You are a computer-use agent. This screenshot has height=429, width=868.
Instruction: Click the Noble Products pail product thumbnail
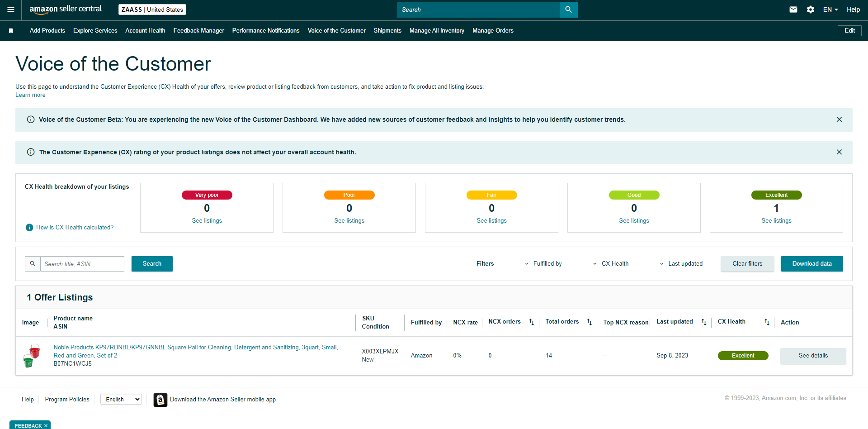tap(32, 355)
